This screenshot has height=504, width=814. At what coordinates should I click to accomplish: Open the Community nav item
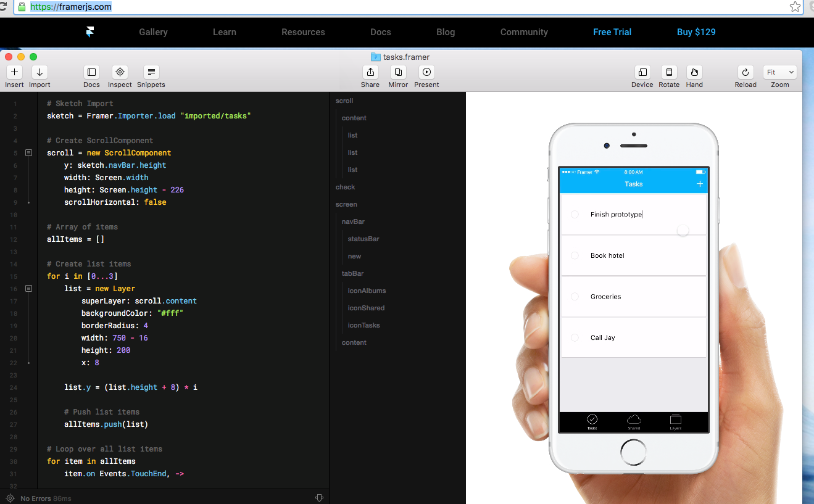click(x=524, y=32)
